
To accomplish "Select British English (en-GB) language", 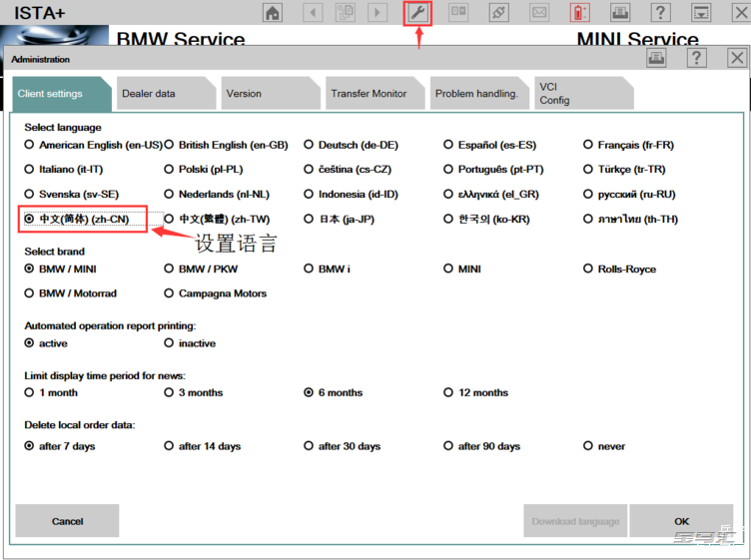I will [226, 145].
